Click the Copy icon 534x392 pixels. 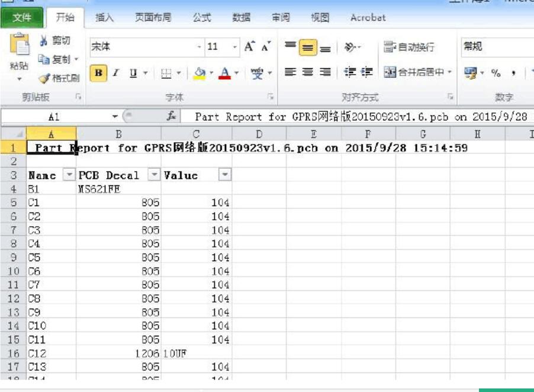[x=44, y=60]
